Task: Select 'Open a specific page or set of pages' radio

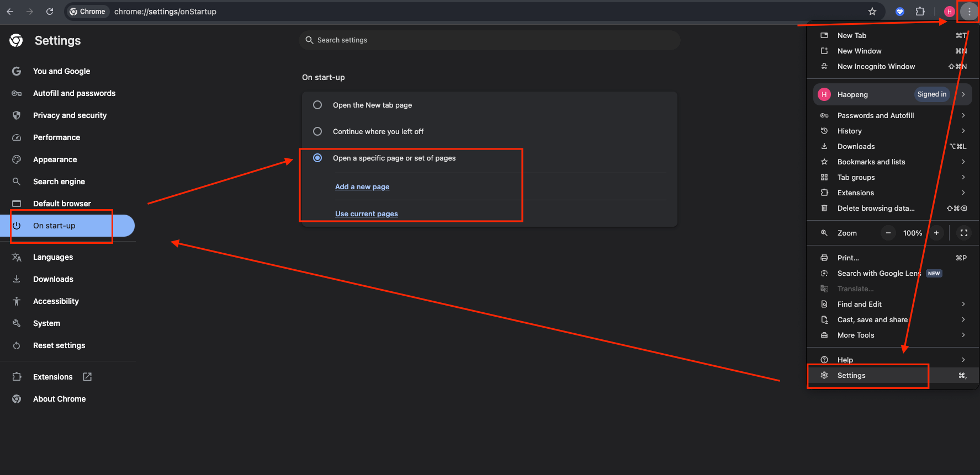Action: pos(317,158)
